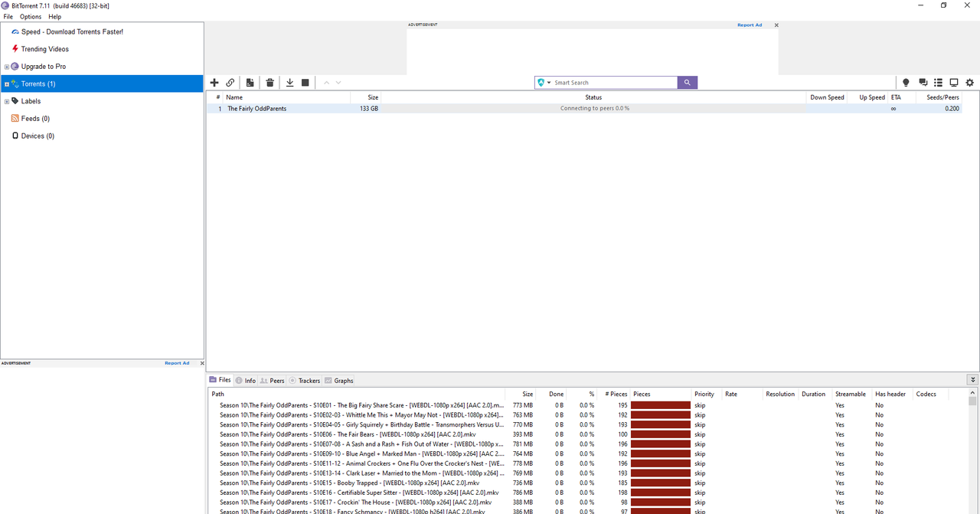Switch to the Graphs tab
This screenshot has width=980, height=514.
point(339,381)
